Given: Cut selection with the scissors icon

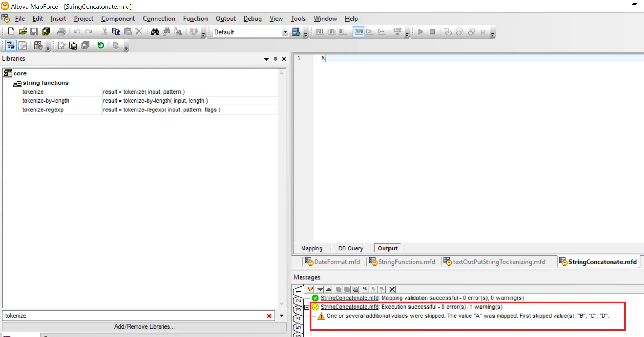Looking at the screenshot, I should [x=104, y=32].
